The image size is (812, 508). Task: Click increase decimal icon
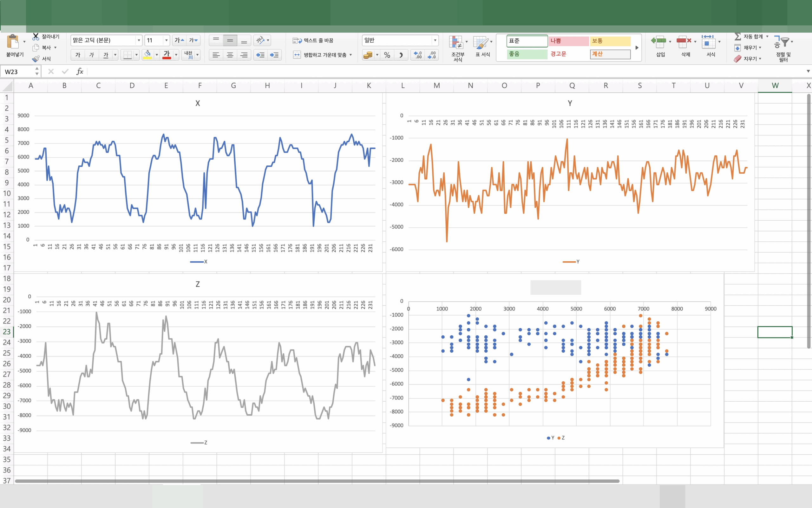tap(418, 55)
